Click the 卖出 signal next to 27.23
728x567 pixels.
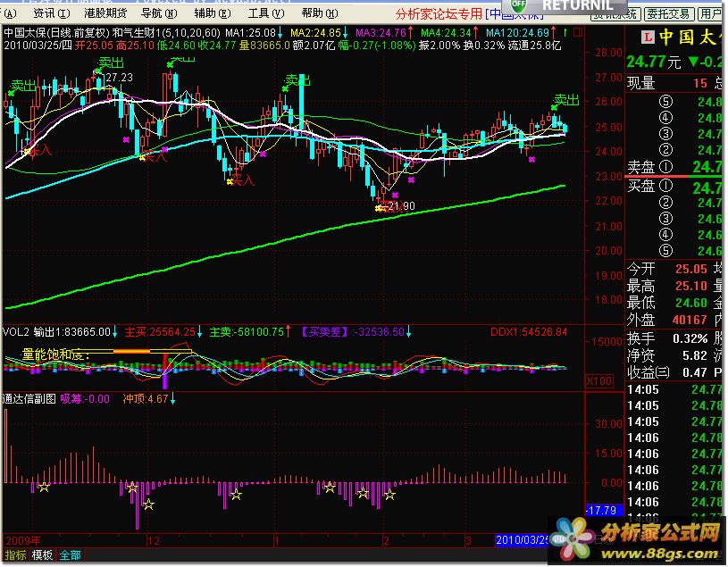pos(111,63)
